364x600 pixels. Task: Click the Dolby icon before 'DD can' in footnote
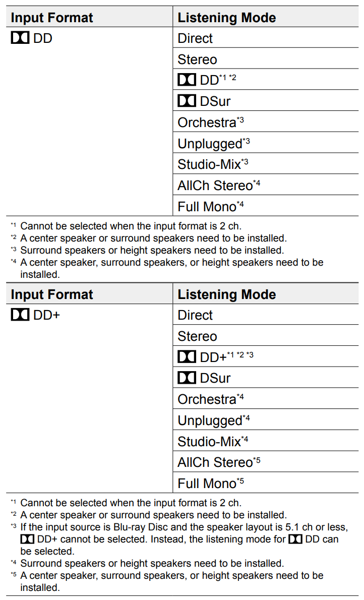pos(295,539)
